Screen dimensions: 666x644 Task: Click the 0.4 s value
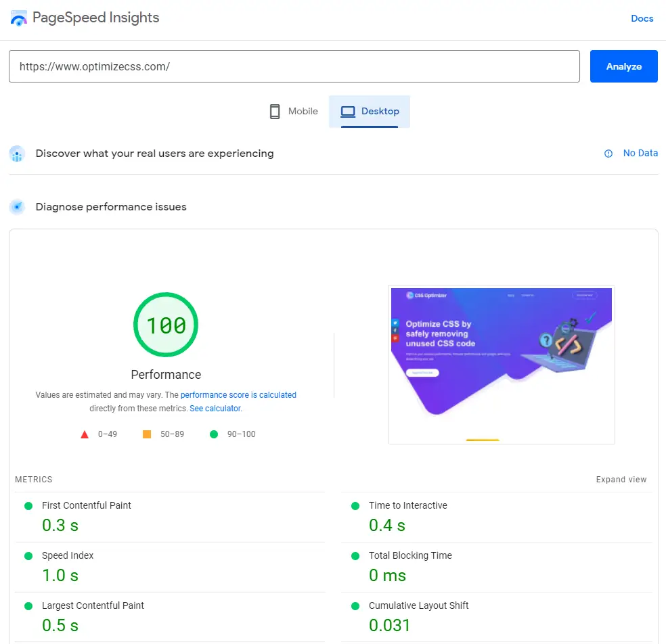coord(387,526)
